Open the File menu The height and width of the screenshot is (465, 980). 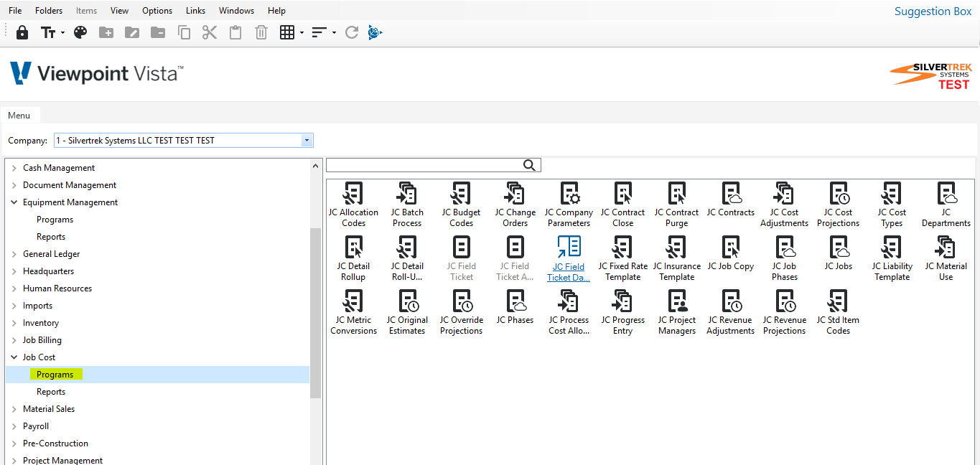(15, 11)
